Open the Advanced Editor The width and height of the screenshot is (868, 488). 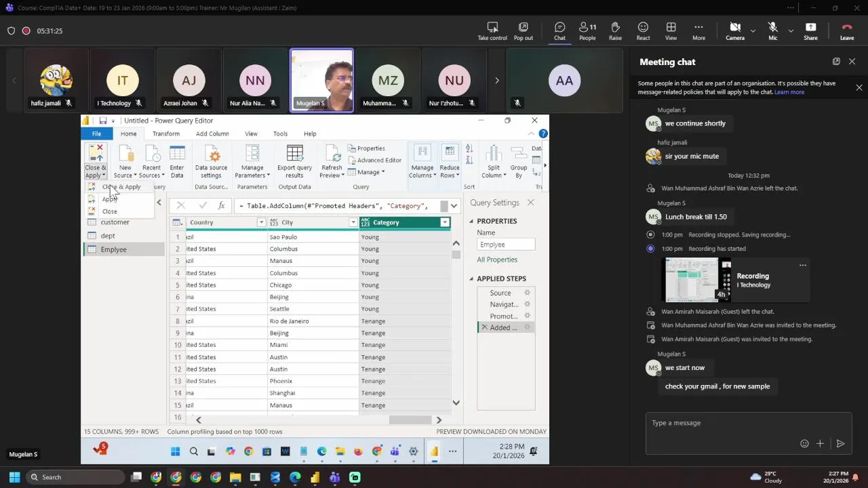[x=374, y=160]
